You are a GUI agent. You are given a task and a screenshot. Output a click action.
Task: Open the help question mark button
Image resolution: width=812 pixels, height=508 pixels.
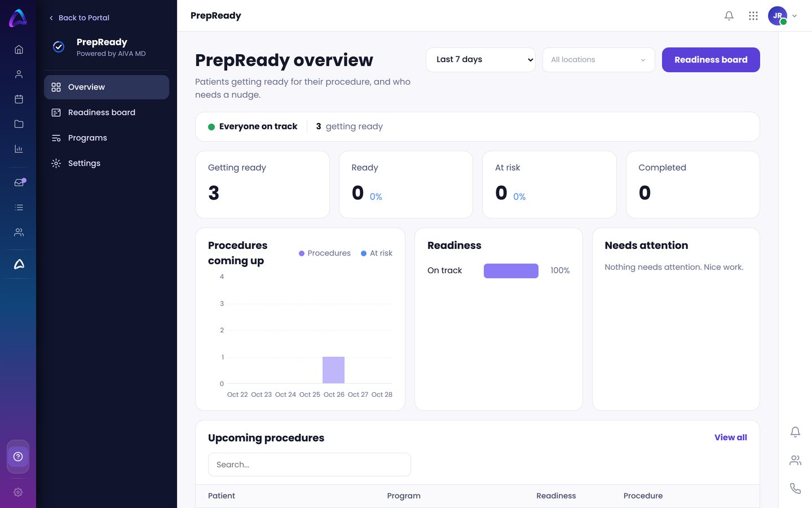tap(18, 457)
